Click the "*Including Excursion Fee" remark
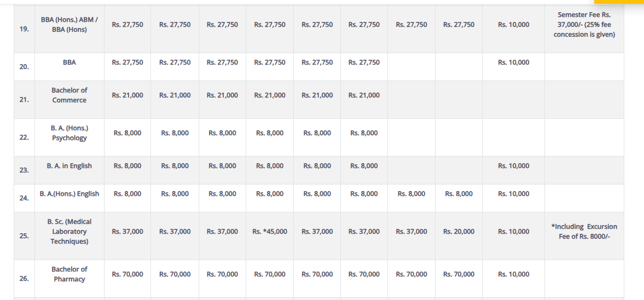644x300 pixels. (x=584, y=232)
